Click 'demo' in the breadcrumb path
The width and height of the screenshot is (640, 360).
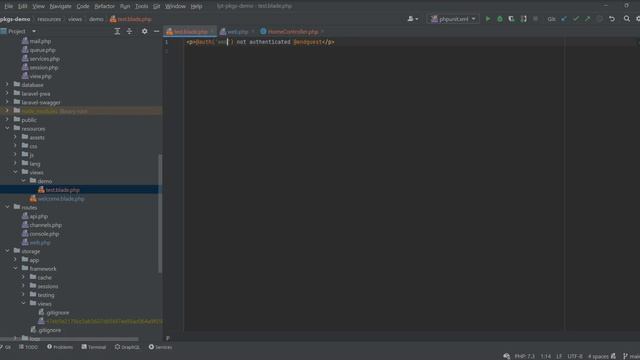click(96, 19)
